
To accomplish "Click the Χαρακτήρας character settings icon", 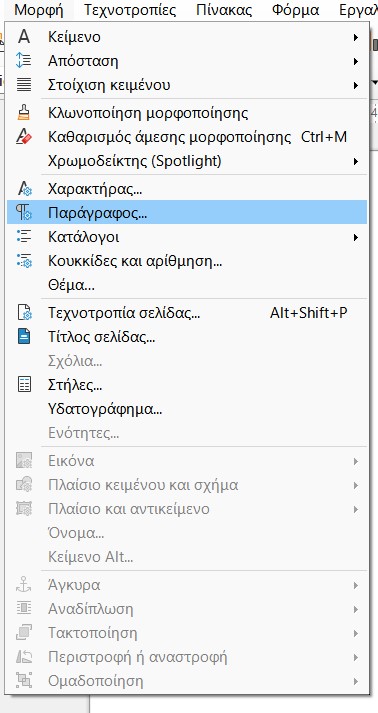I will coord(24,188).
